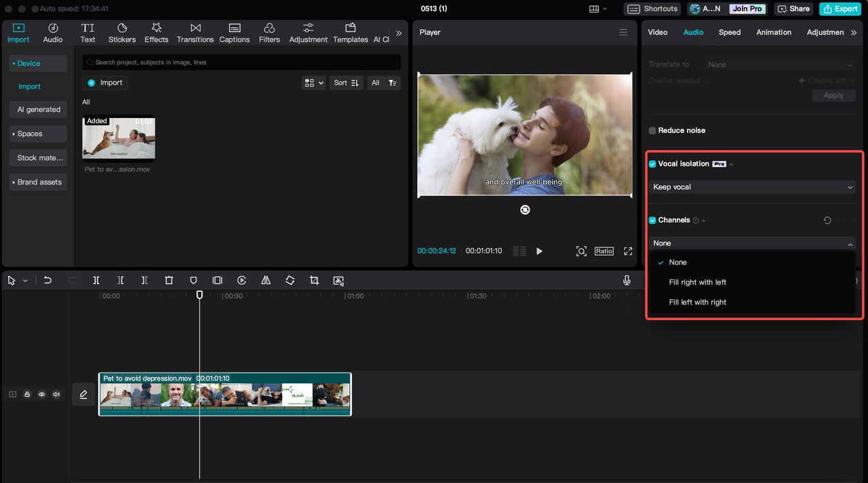The image size is (868, 483).
Task: Show more top toolbar tabs
Action: (399, 33)
